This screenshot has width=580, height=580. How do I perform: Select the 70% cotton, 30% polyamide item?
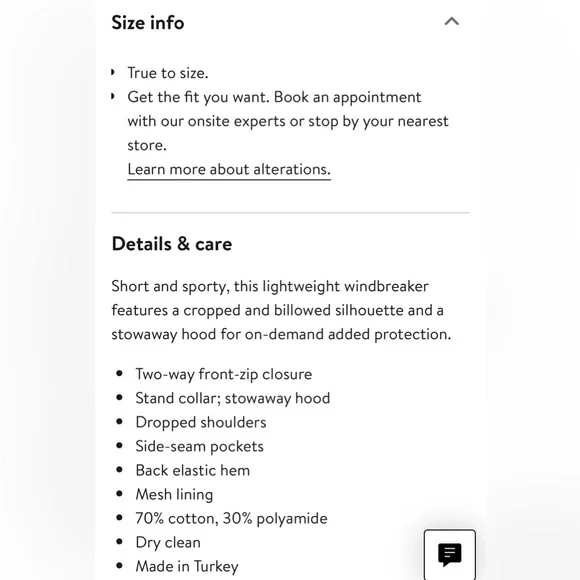point(232,519)
